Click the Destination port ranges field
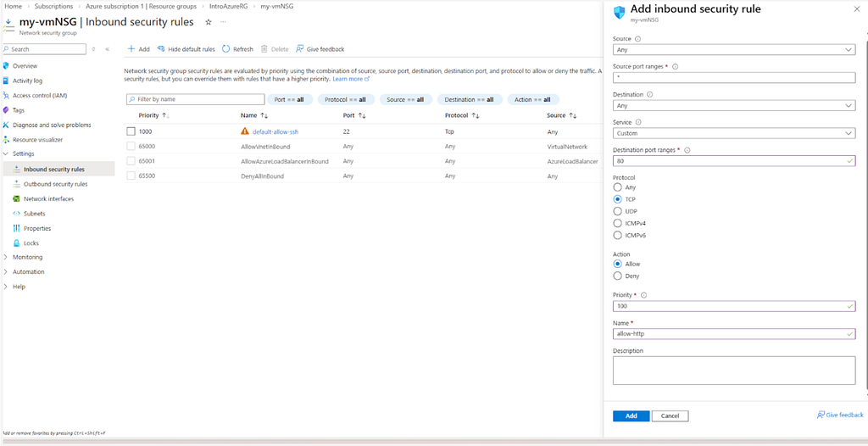Viewport: 868px width, 446px height. pos(734,161)
